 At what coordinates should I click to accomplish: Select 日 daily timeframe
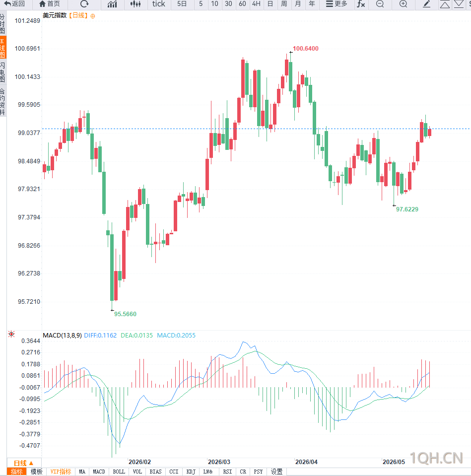(270, 4)
